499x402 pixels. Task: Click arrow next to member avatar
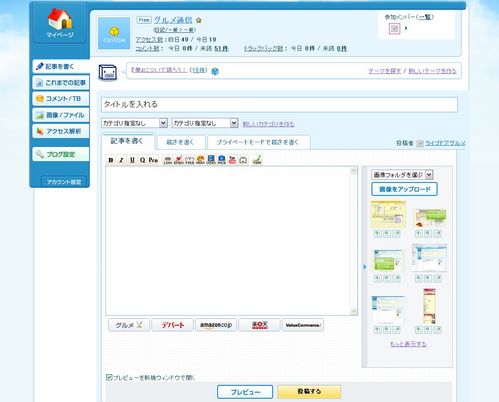406,28
